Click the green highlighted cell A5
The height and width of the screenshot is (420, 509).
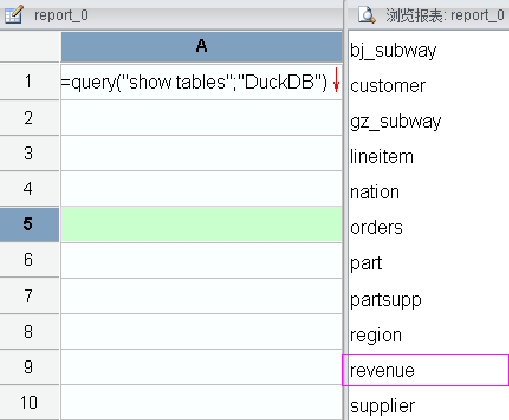click(201, 224)
